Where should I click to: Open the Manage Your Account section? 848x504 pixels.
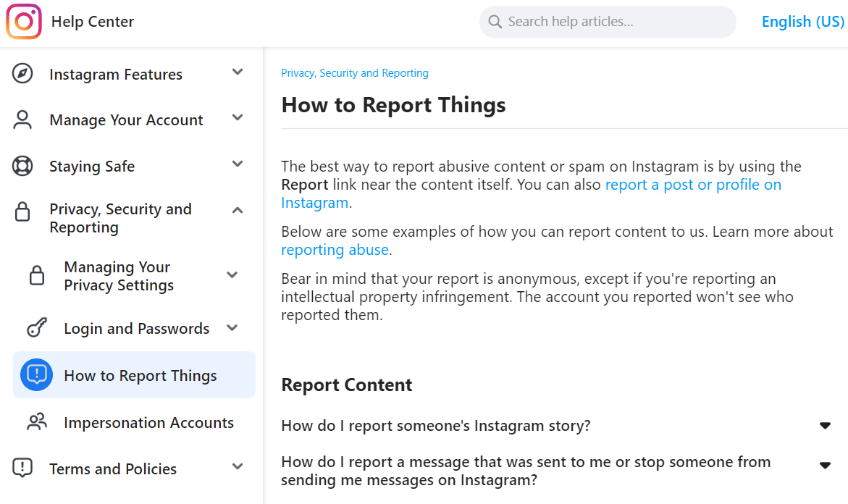pos(126,120)
